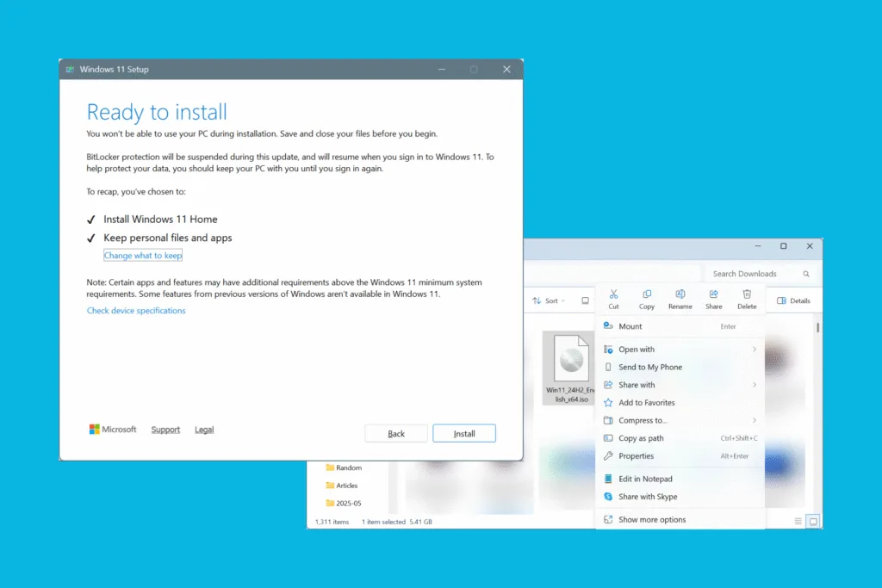The image size is (882, 588).
Task: Click the Delete trash icon
Action: 747,299
